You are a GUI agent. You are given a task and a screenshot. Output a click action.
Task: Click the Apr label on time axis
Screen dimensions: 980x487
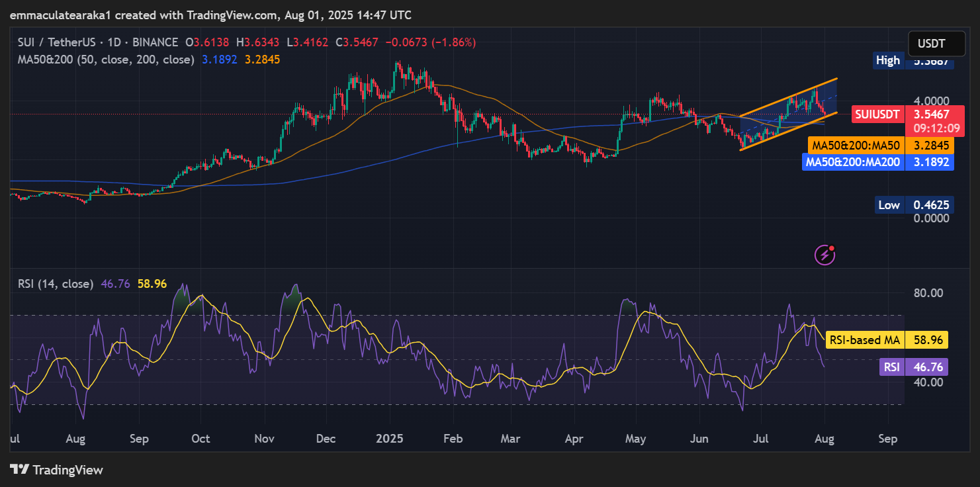[574, 439]
